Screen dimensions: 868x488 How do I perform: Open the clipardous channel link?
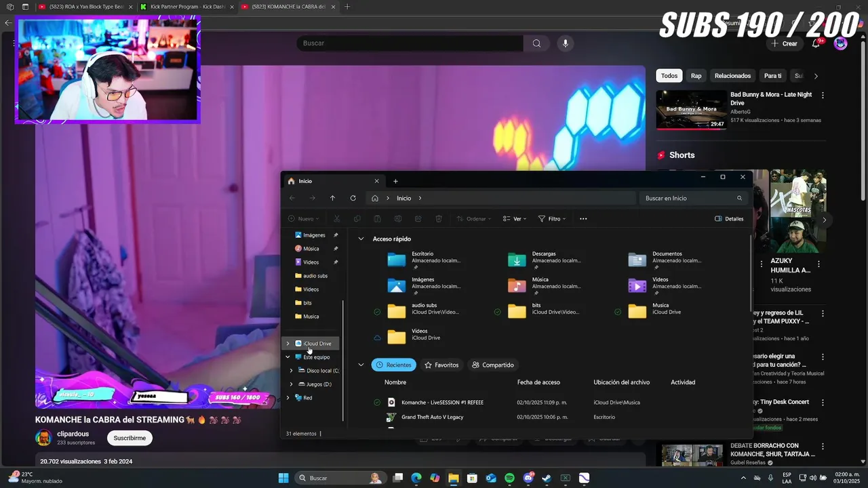point(73,434)
